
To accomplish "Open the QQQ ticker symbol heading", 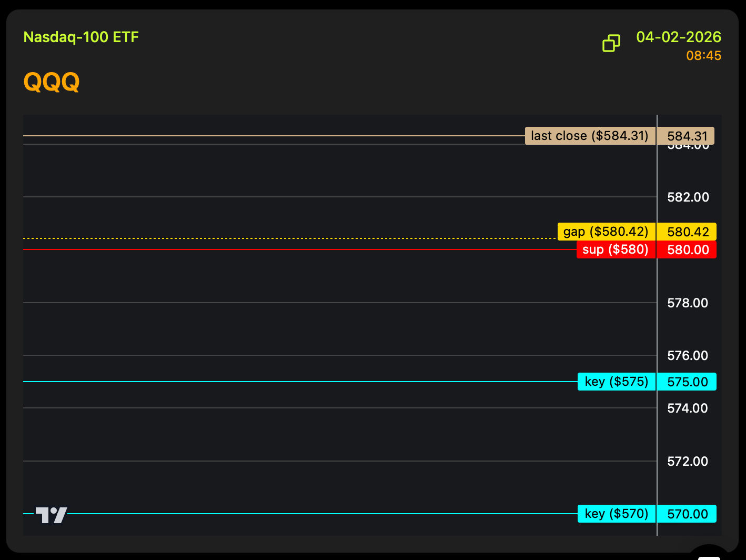I will [x=52, y=82].
